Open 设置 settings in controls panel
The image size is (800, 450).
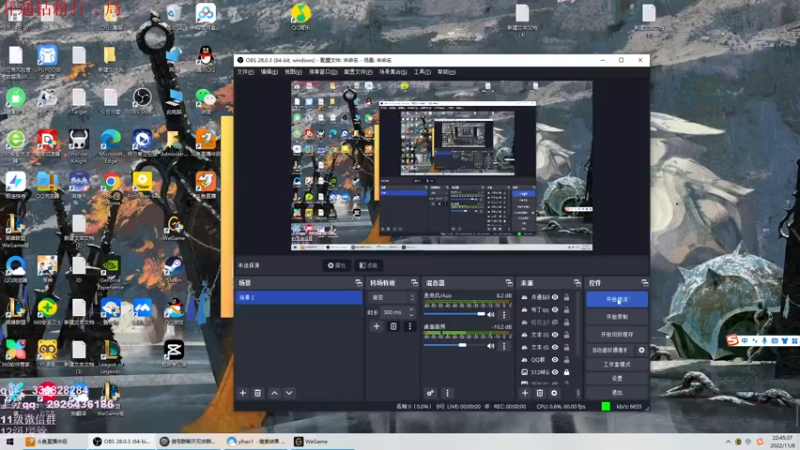pos(617,379)
